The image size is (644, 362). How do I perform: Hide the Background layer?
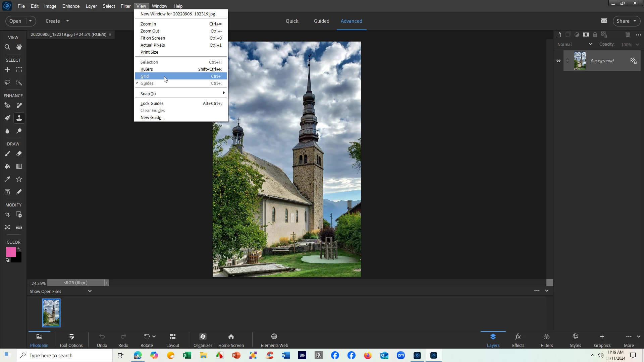[558, 61]
